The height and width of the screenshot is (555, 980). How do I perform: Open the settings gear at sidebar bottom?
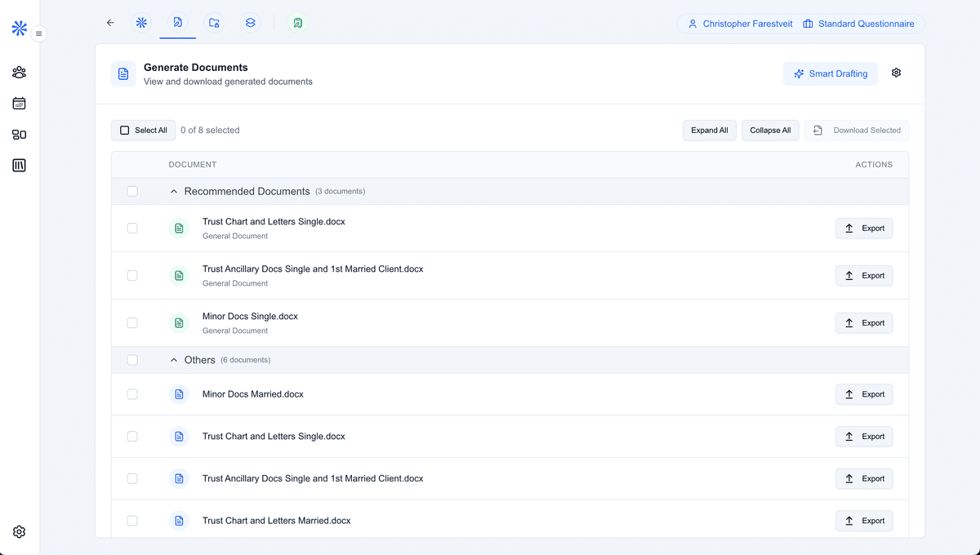[20, 531]
